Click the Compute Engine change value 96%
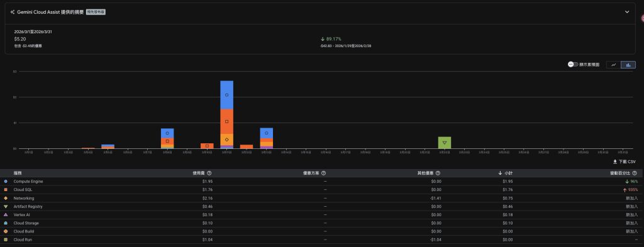The height and width of the screenshot is (247, 644). 634,182
